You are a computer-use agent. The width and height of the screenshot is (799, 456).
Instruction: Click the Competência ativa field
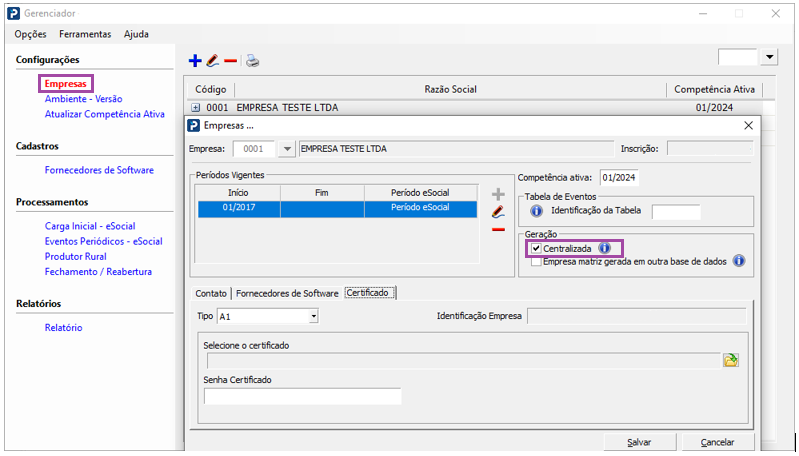click(619, 178)
